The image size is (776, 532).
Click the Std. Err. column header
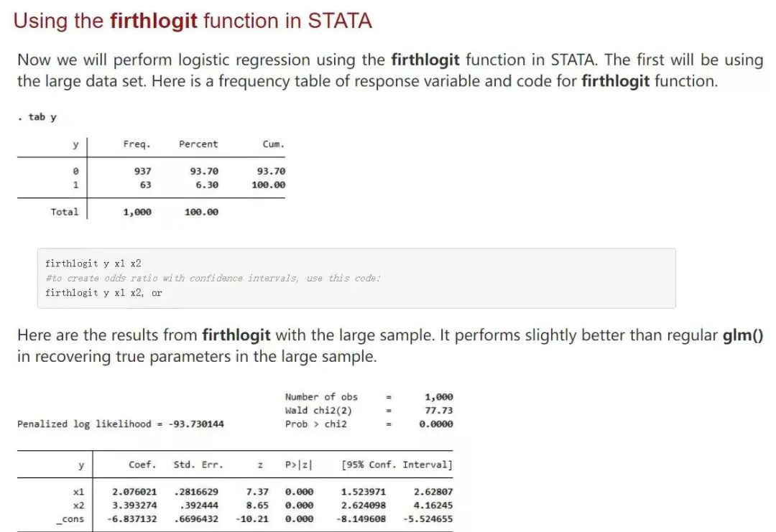198,465
